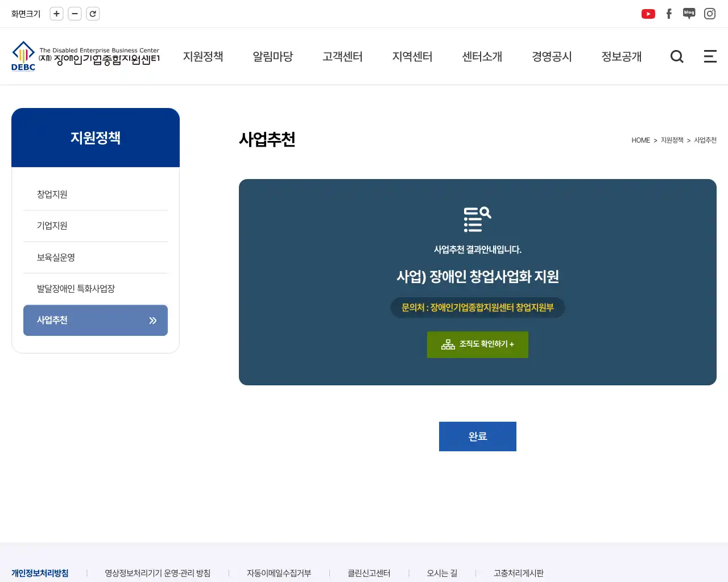Open the blog icon
Screen dimensions: 728x582
click(x=689, y=14)
